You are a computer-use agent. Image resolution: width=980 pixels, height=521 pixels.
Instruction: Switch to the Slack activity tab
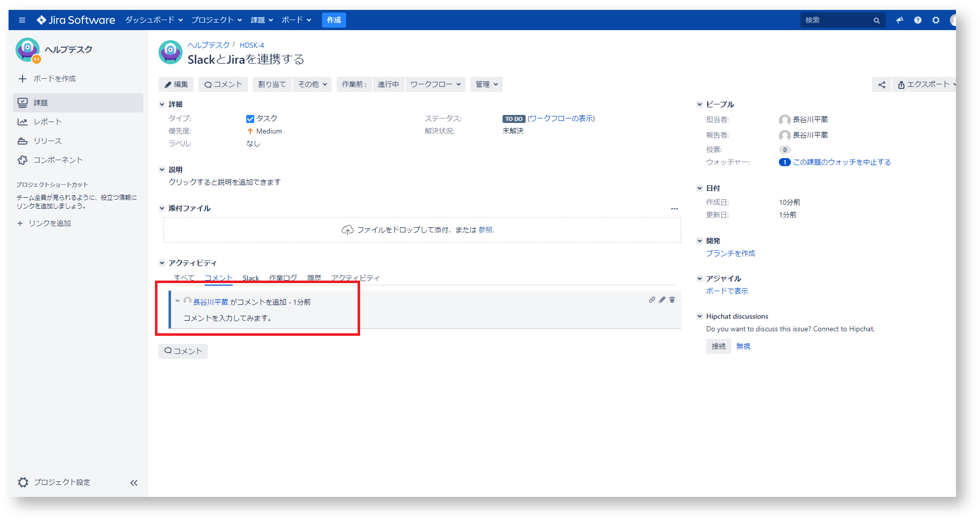pyautogui.click(x=251, y=278)
